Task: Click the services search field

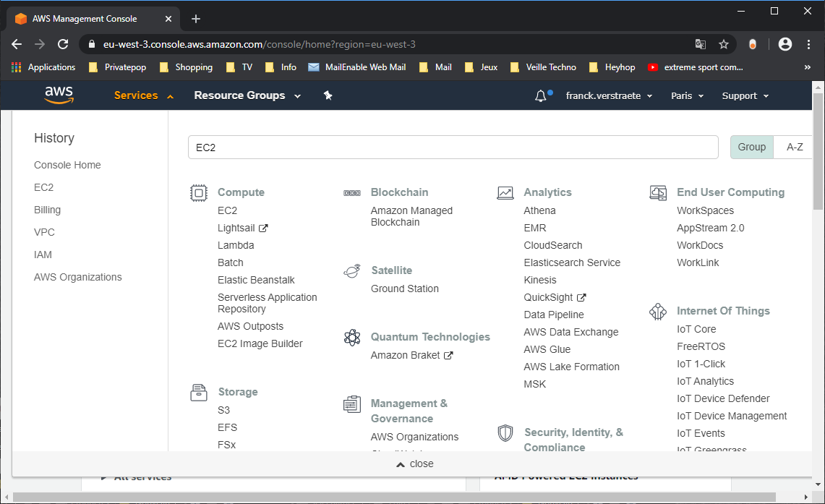Action: (x=453, y=148)
